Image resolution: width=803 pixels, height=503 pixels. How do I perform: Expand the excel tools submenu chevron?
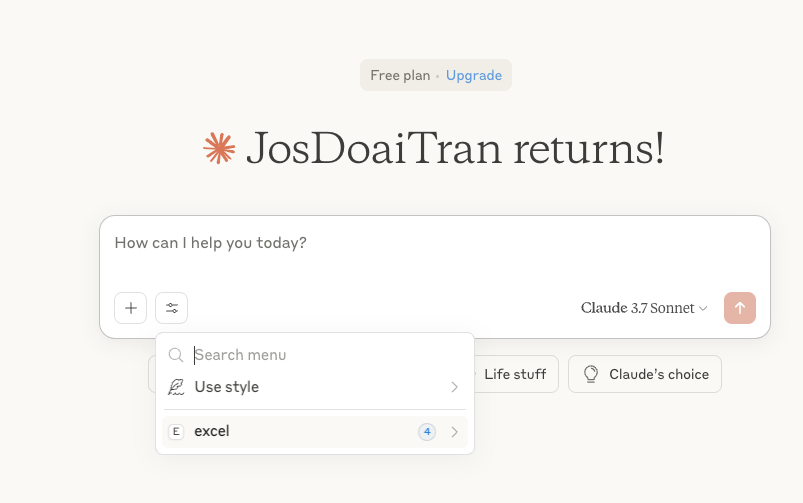454,432
